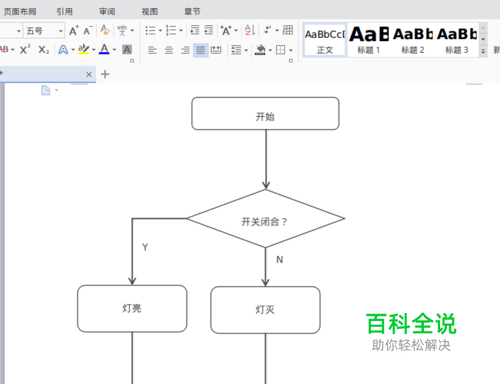Expand font color dropdown arrow

(114, 50)
